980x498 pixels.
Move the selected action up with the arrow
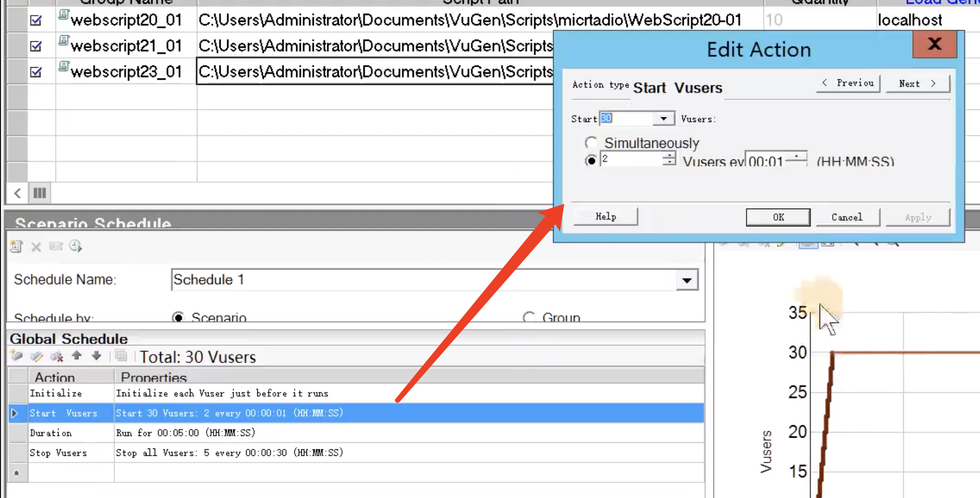pyautogui.click(x=76, y=356)
